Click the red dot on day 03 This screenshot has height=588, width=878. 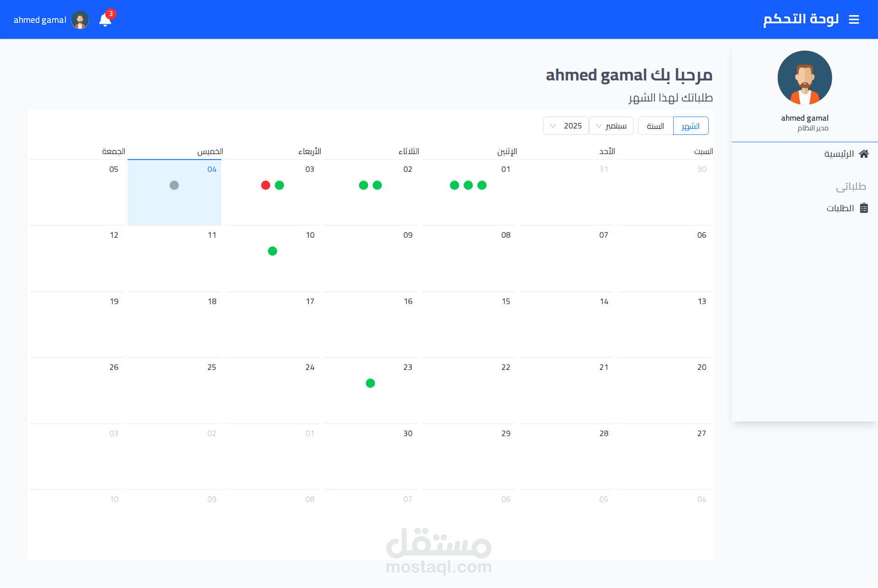click(x=266, y=185)
